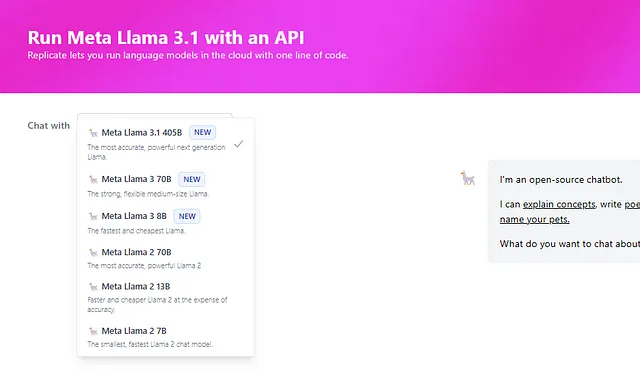Viewport: 640px width, 384px height.
Task: Select the Meta Llama 2 7B chat model
Action: 166,337
